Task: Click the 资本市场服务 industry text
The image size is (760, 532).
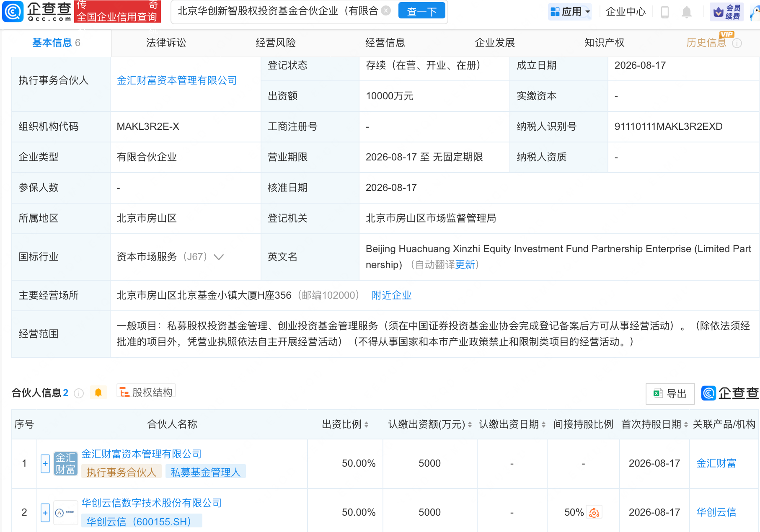Action: [x=147, y=257]
